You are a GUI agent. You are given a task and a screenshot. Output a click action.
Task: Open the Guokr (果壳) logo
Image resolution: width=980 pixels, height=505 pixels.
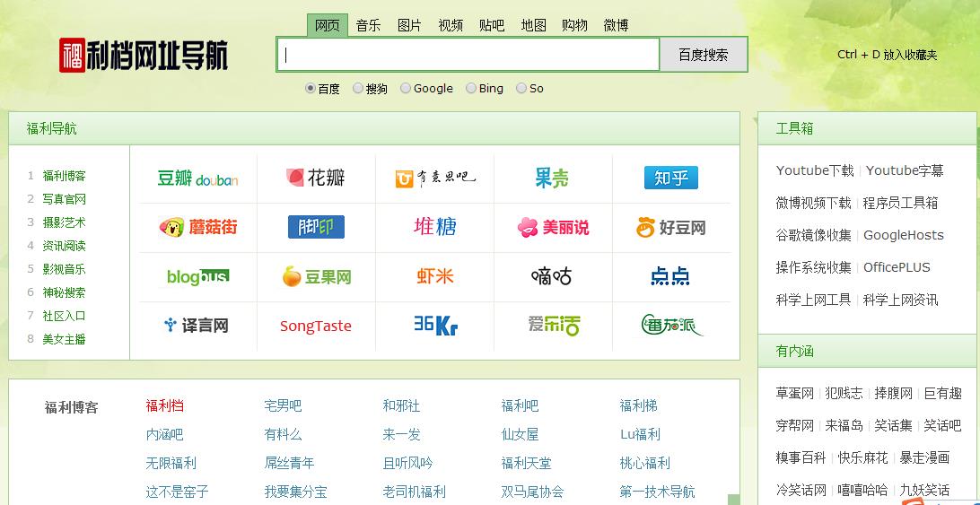[552, 178]
